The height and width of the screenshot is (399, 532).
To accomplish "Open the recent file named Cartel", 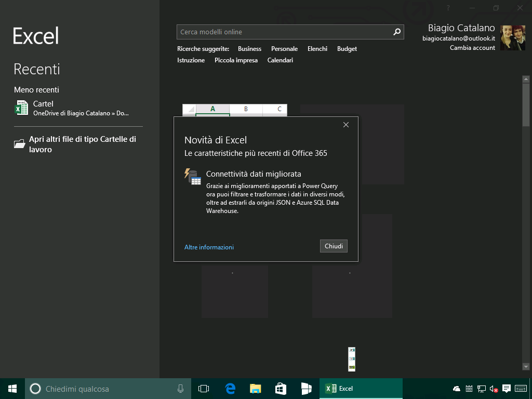I will click(x=78, y=108).
